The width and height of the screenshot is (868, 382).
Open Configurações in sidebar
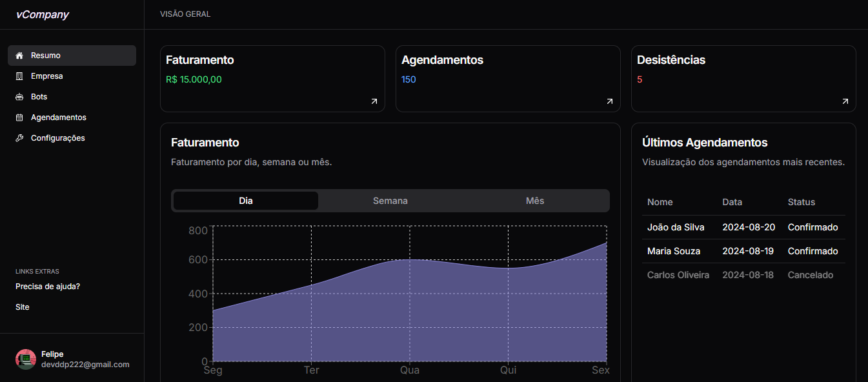[72, 138]
